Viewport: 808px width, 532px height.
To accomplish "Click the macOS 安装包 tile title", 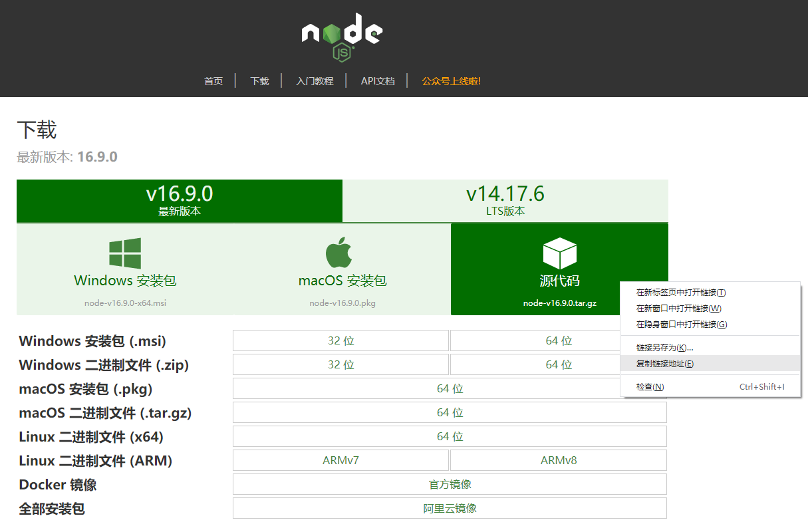I will [342, 281].
